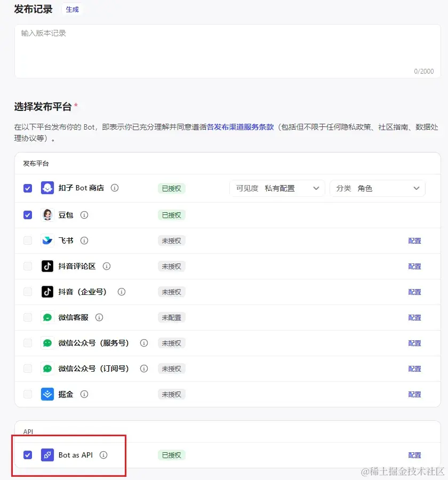This screenshot has height=480, width=448.
Task: Uncheck the 豆包 platform checkbox
Action: pos(28,215)
